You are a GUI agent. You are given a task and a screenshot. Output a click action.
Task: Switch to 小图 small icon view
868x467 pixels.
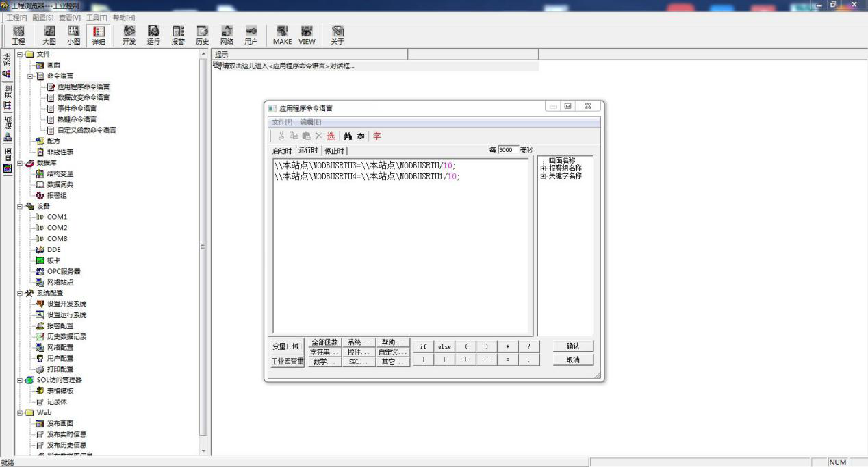(x=73, y=35)
